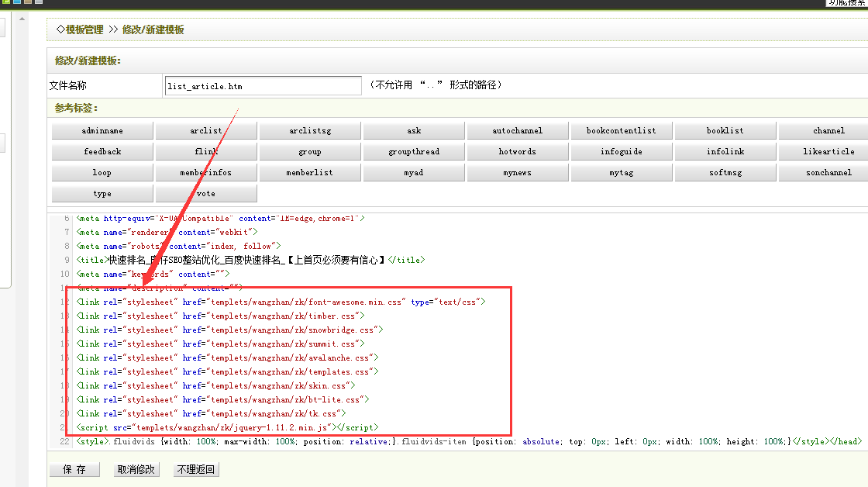Insert the groupthread tag
This screenshot has width=868, height=487.
[x=414, y=152]
